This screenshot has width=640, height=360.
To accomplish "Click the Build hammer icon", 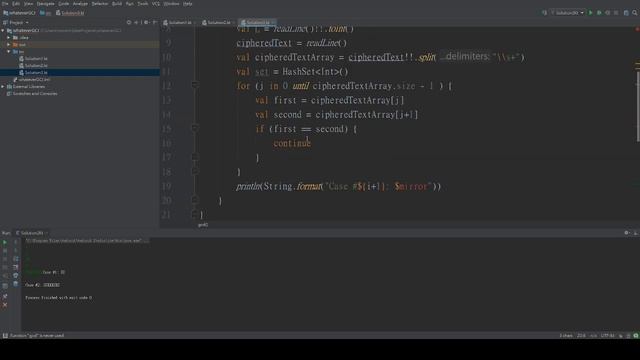I will [x=544, y=13].
